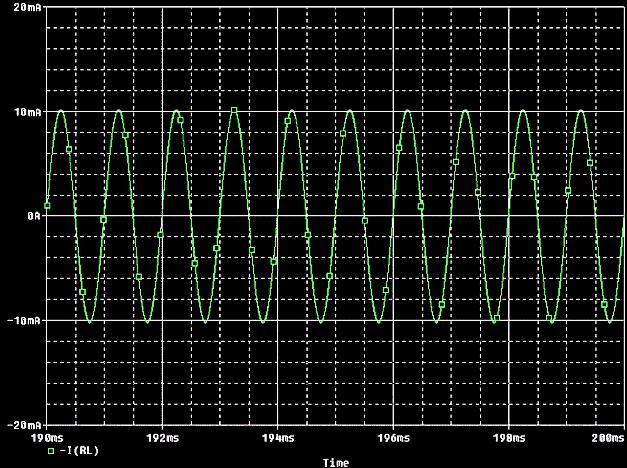Click the last square waveform marker near 200ms
The width and height of the screenshot is (627, 468).
click(604, 304)
